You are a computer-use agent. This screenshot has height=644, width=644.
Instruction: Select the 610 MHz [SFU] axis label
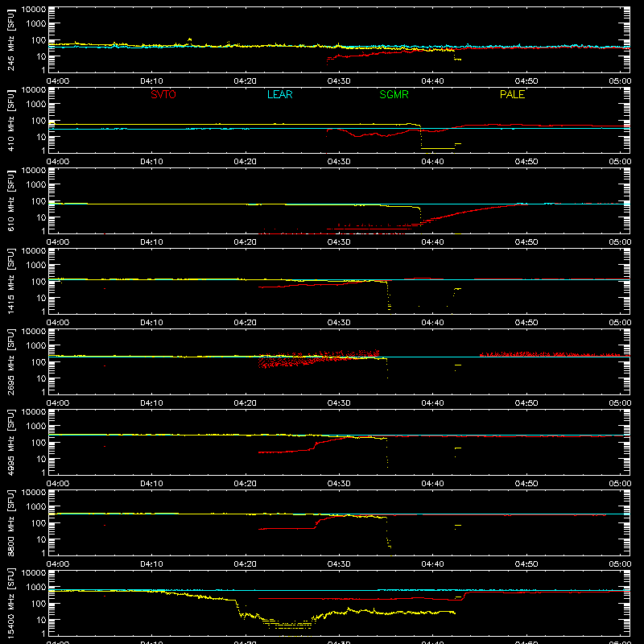pos(10,200)
